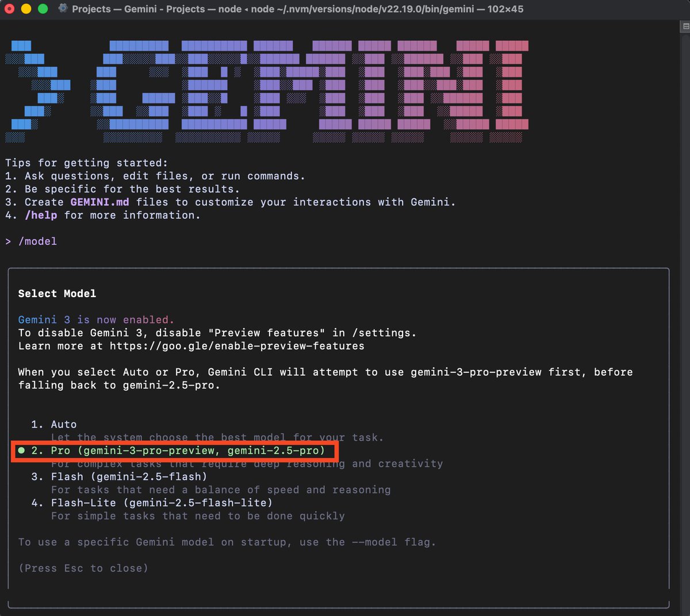Click the 'falling back to gemini-2.5-pro.' line
This screenshot has width=690, height=616.
(x=119, y=385)
